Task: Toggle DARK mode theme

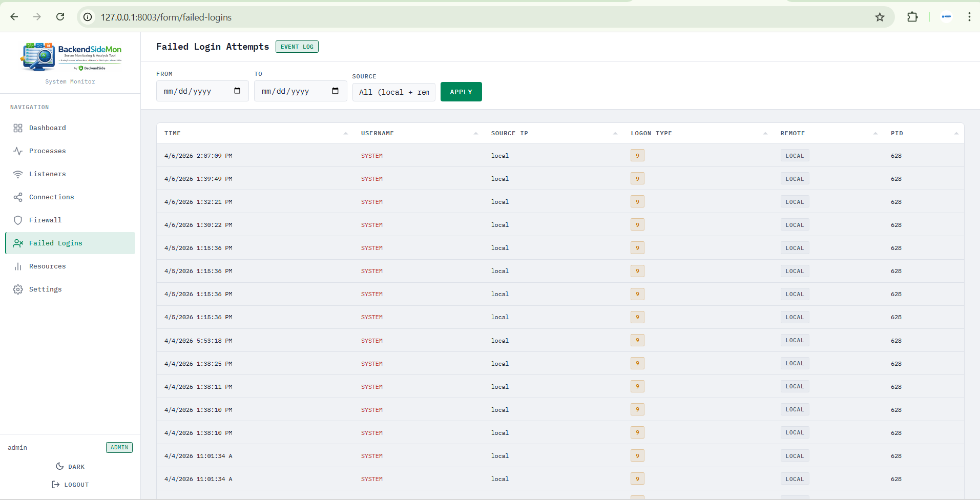Action: pyautogui.click(x=70, y=467)
